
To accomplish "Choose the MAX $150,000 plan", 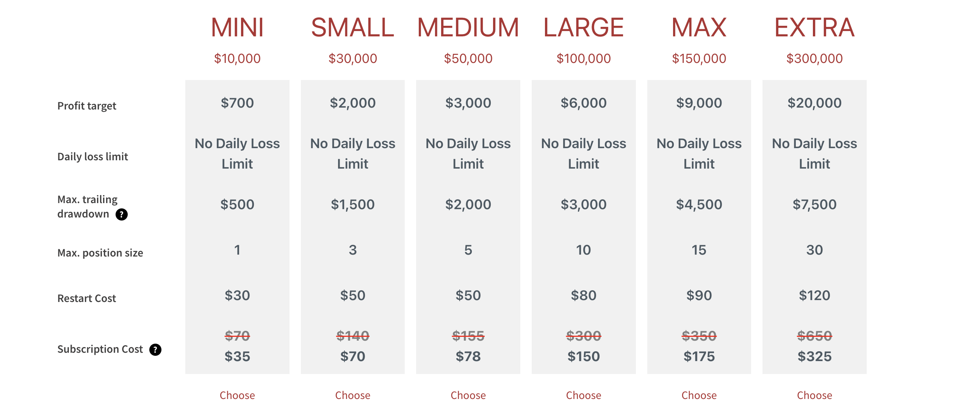I will pos(699,395).
